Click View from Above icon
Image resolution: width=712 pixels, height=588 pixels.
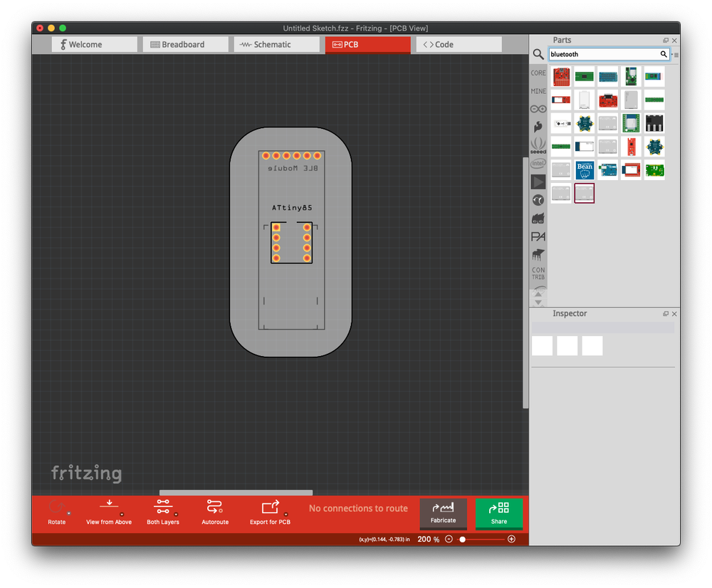[109, 505]
